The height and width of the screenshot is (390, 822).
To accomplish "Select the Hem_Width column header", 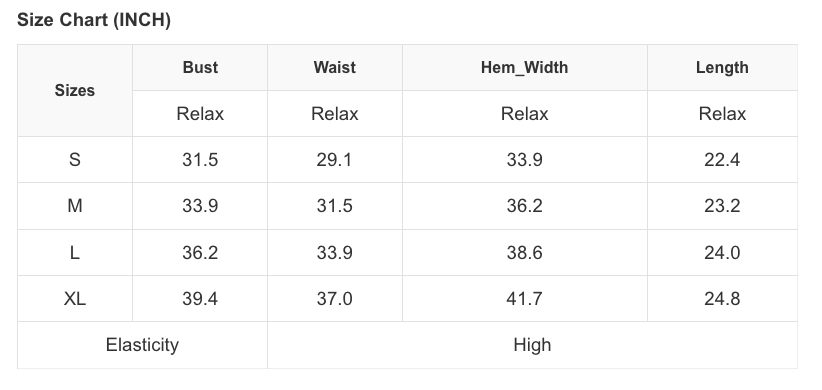I will [525, 68].
